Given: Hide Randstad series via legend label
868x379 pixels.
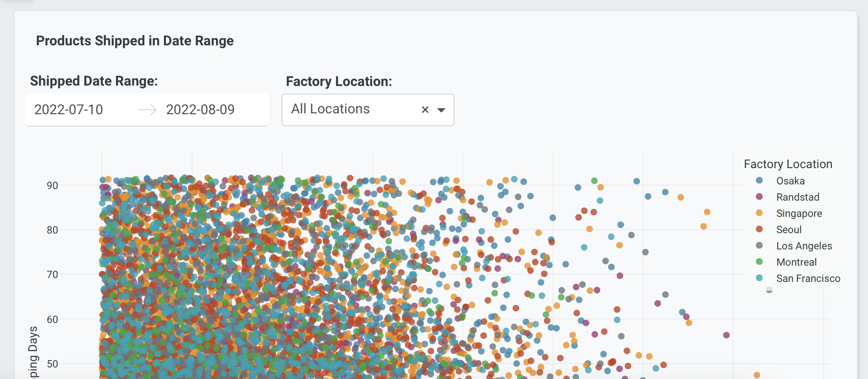Looking at the screenshot, I should coord(798,197).
